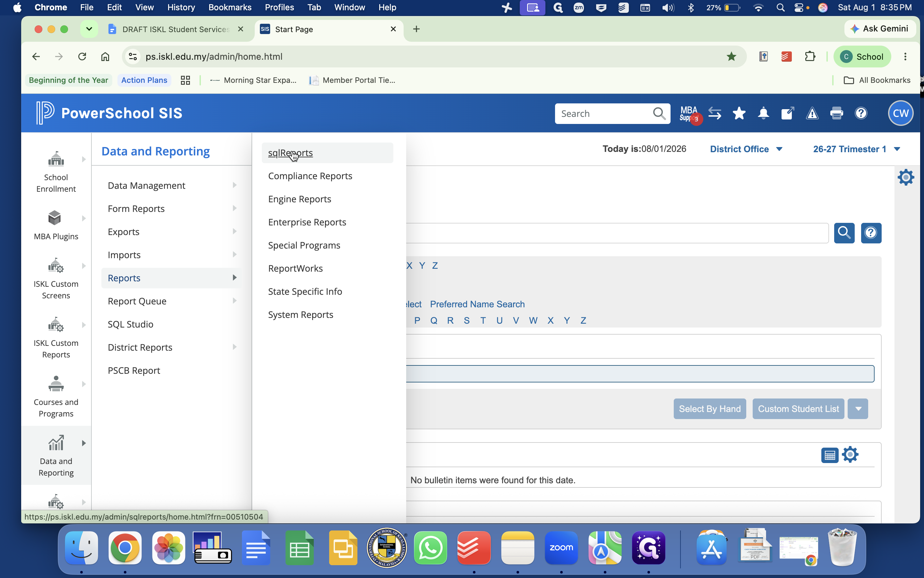Click the Chrome home button
The height and width of the screenshot is (578, 924).
[x=105, y=57]
